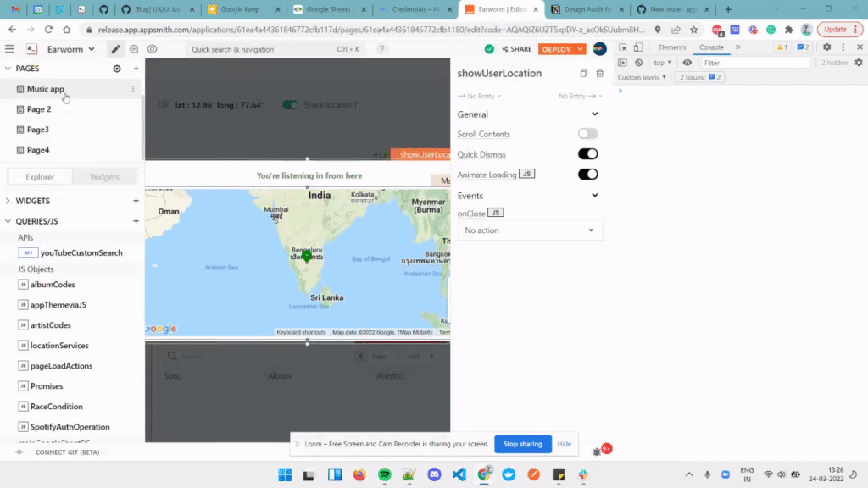
Task: Click the DEPLOY button
Action: 556,49
